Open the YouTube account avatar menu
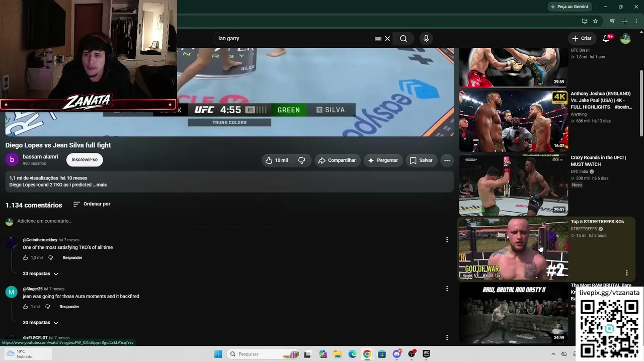Image resolution: width=644 pixels, height=362 pixels. [x=625, y=39]
